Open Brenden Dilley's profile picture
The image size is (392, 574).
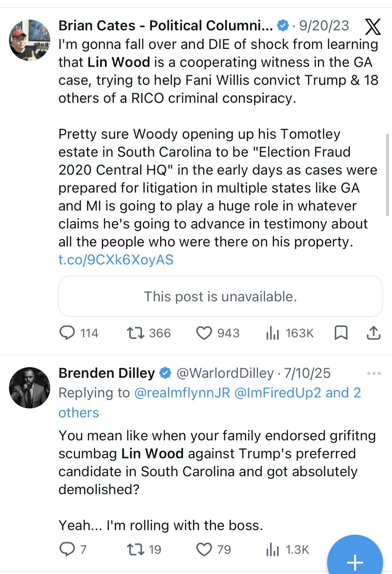30,388
